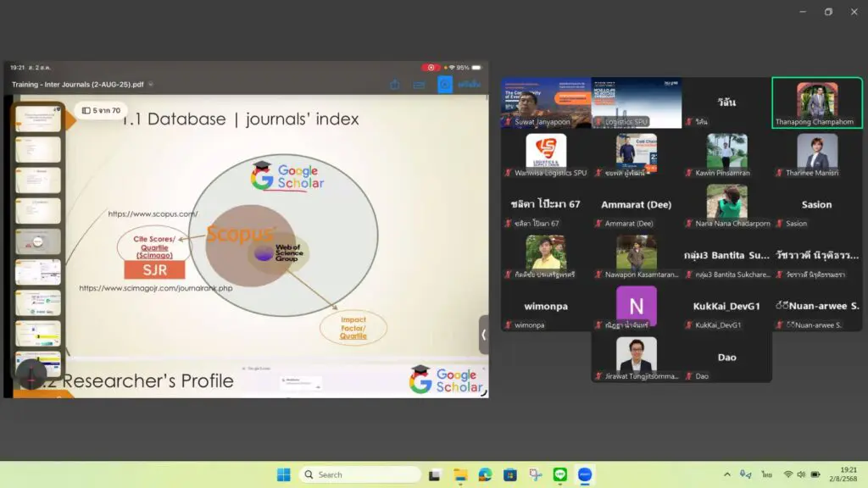Click the muted mic icon beside wimonpa
868x488 pixels.
point(509,325)
